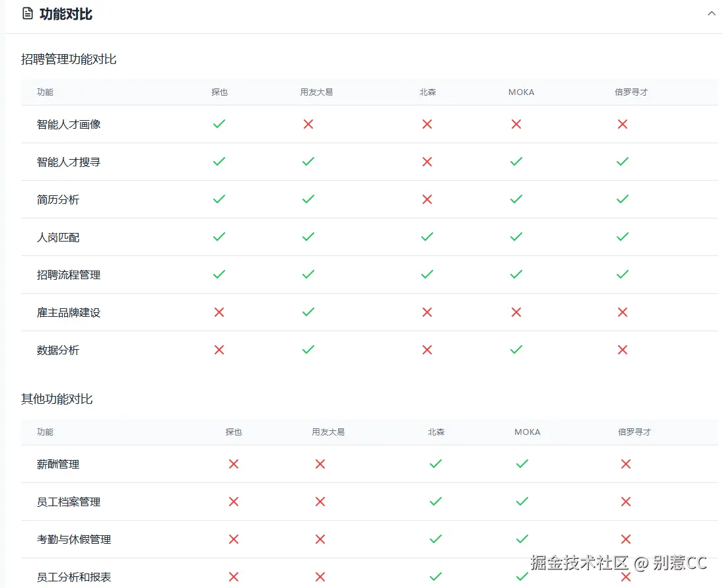Click the document icon beside 功能对比
This screenshot has height=588, width=723.
(28, 13)
